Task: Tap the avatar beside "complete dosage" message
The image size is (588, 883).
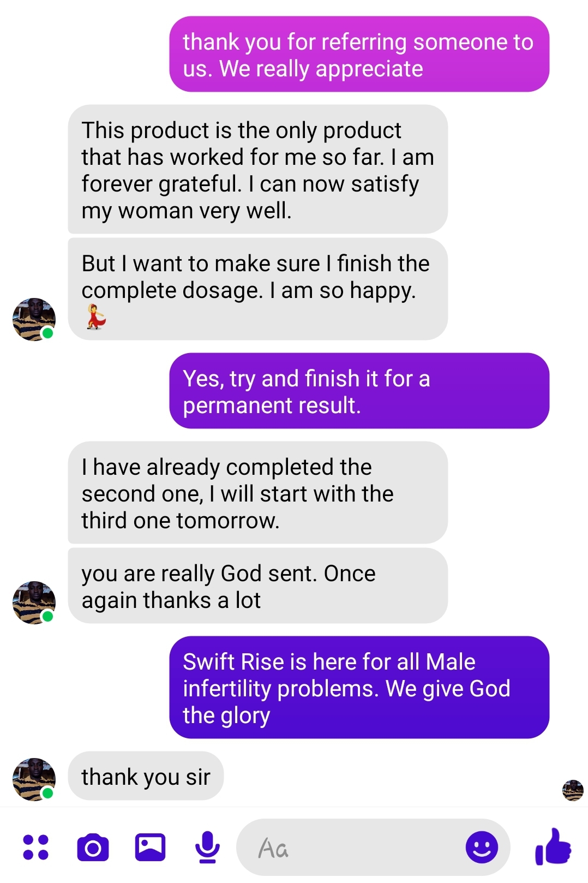Action: coord(34,319)
